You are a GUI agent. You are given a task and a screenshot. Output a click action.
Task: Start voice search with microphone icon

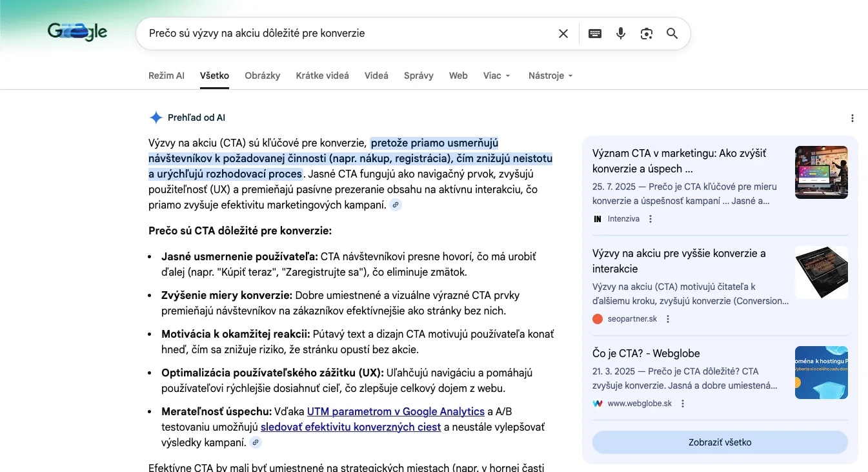coord(621,34)
